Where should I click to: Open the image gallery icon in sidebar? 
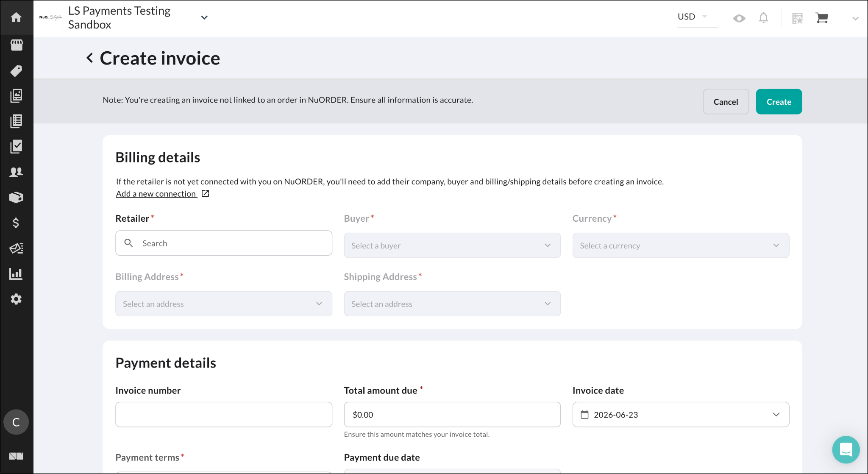pos(16,96)
